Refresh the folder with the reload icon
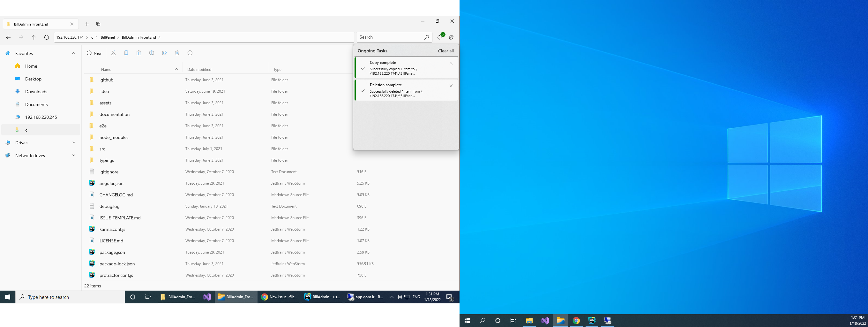Screen dimensions: 868x327 point(46,37)
